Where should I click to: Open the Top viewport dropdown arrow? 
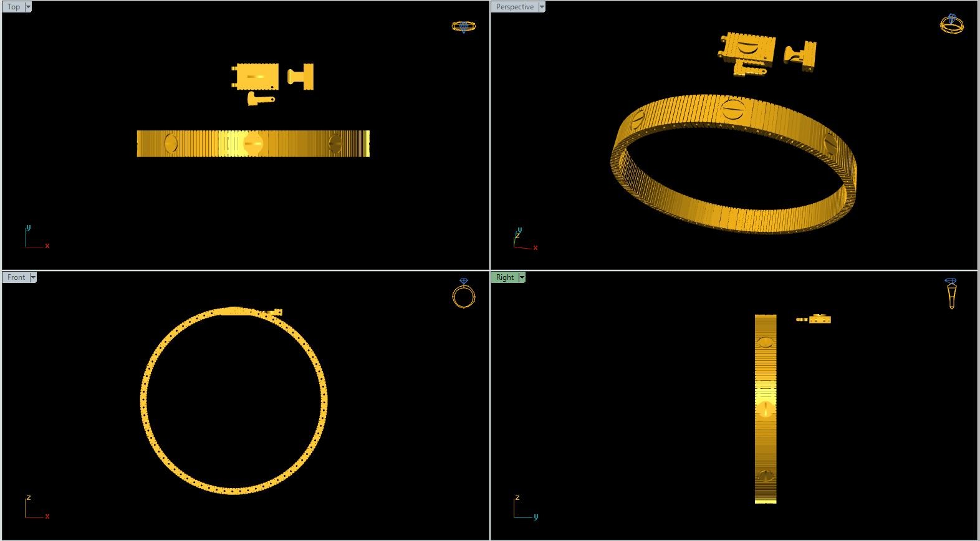coord(28,7)
